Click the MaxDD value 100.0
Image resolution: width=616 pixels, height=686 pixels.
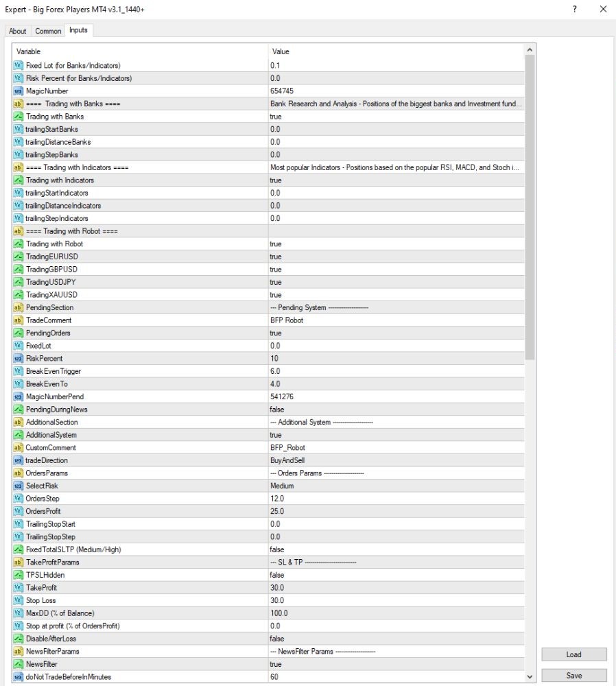[x=396, y=613]
